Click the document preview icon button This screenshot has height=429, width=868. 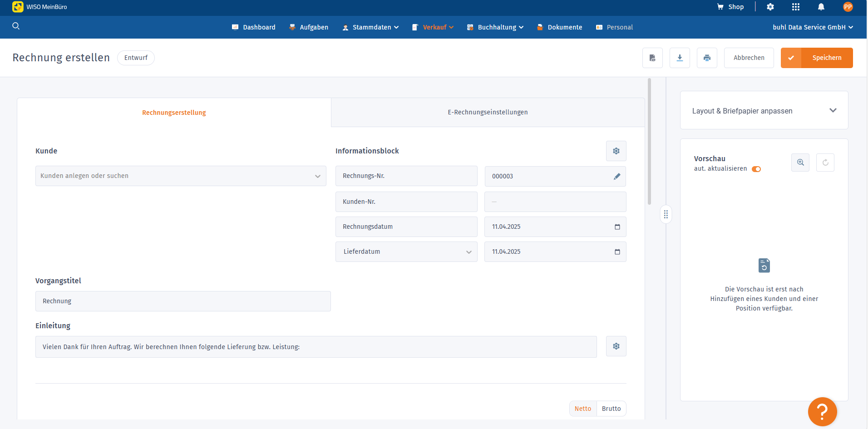[652, 58]
